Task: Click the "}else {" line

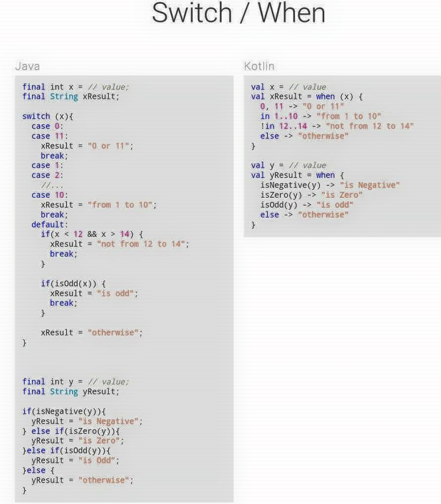Action: coord(39,470)
